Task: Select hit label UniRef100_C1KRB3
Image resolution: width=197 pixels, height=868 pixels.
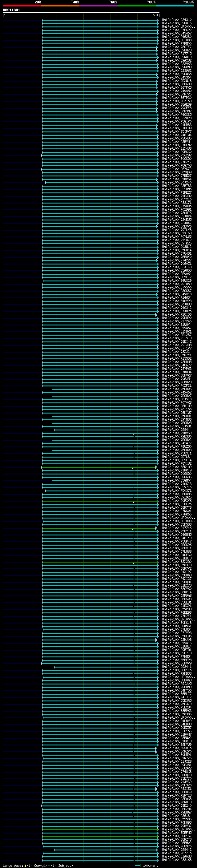Action: (177, 125)
